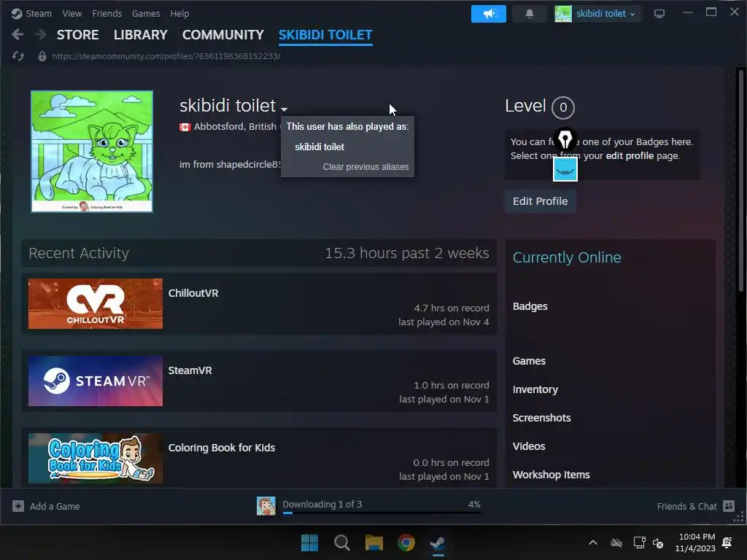Click the network tray icon
Screen dimensions: 747x560
pos(639,542)
